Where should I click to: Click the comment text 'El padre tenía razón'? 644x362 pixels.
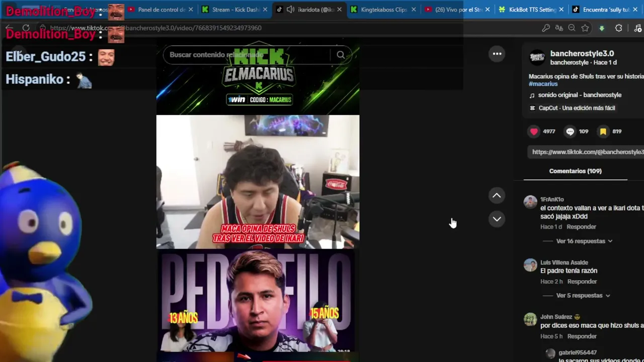(569, 271)
